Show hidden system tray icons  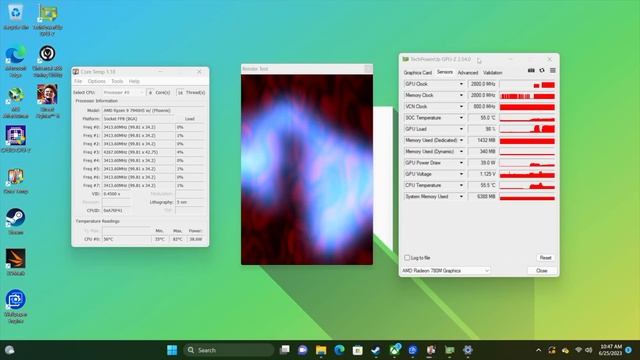tap(538, 350)
